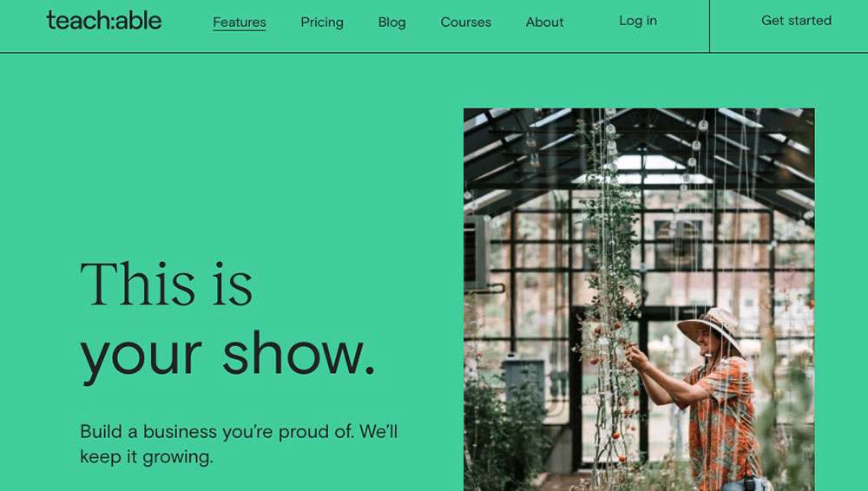Click the greenhouse back door in the photo

(x=609, y=388)
